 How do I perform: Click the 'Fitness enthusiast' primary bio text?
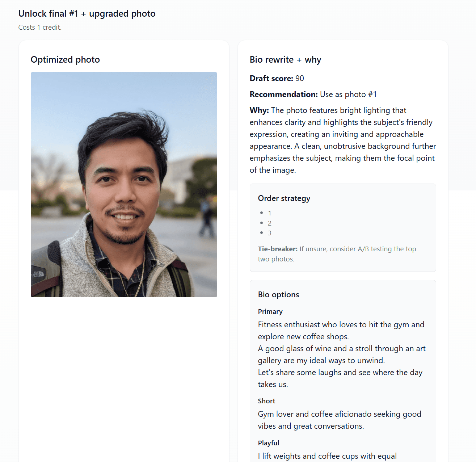pyautogui.click(x=341, y=354)
